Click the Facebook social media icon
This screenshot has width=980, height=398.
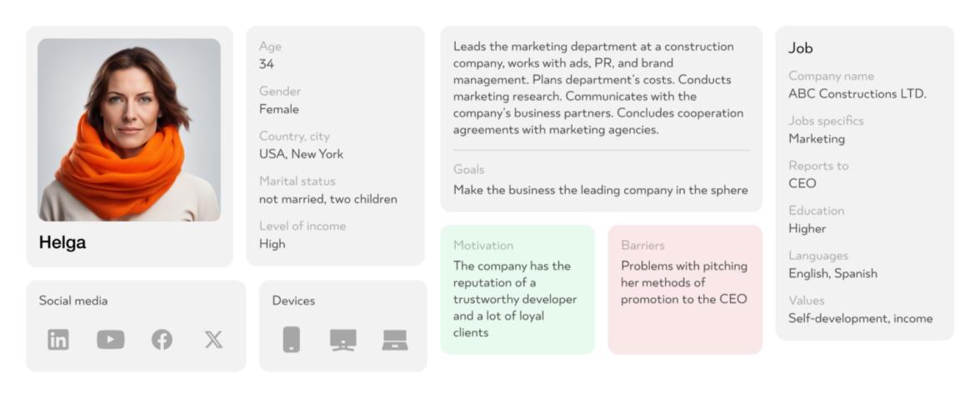click(162, 339)
